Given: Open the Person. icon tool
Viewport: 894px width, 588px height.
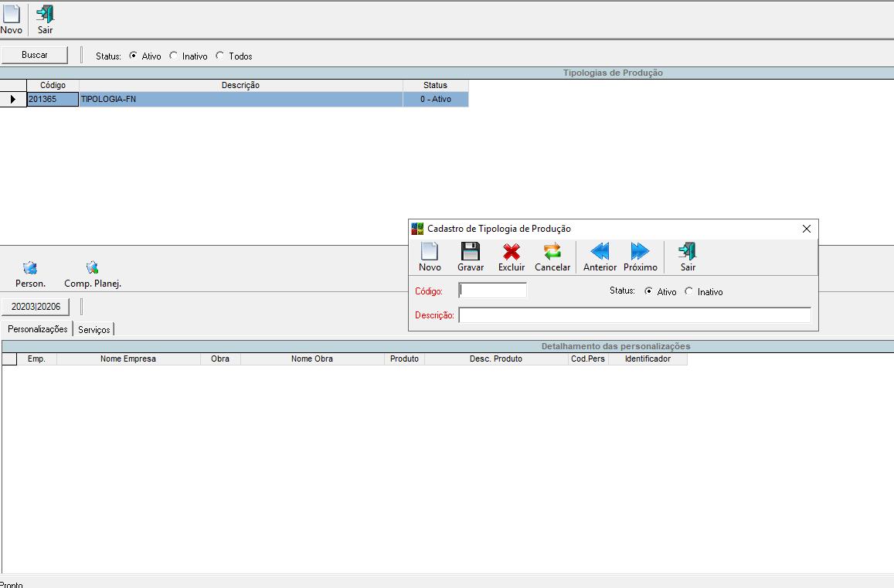Looking at the screenshot, I should 30,269.
